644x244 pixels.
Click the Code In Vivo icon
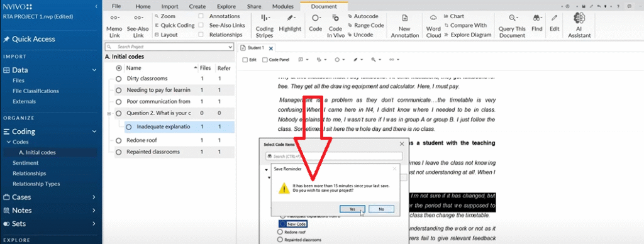point(335,18)
